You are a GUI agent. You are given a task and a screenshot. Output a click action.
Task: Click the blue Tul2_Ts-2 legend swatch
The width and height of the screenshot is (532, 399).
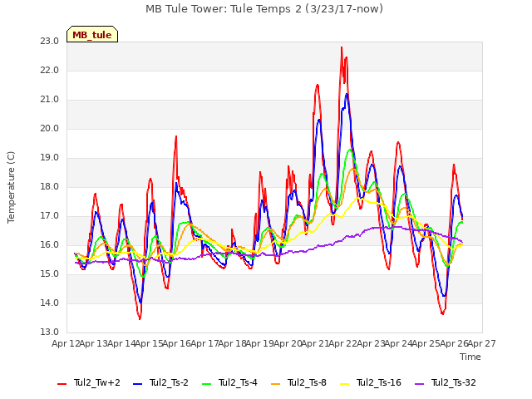click(x=137, y=384)
